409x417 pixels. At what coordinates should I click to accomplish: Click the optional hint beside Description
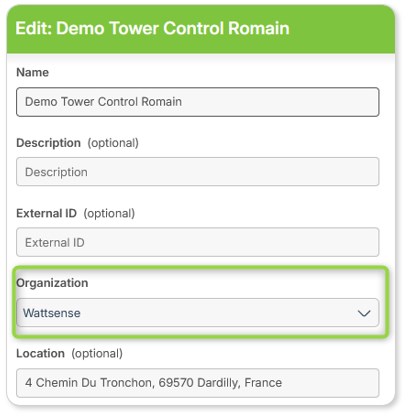tap(113, 143)
